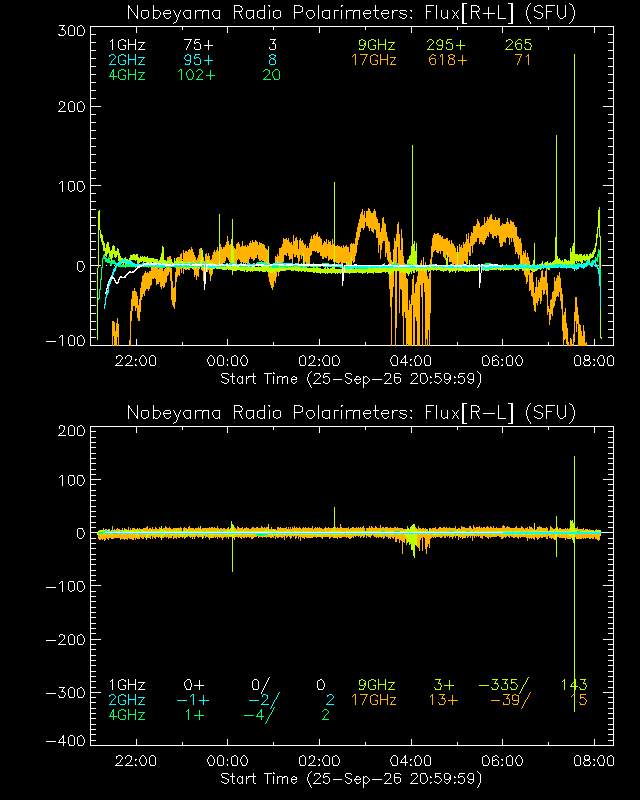Click the 1GHz legend label in top plot
Image resolution: width=640 pixels, height=800 pixels.
[127, 45]
